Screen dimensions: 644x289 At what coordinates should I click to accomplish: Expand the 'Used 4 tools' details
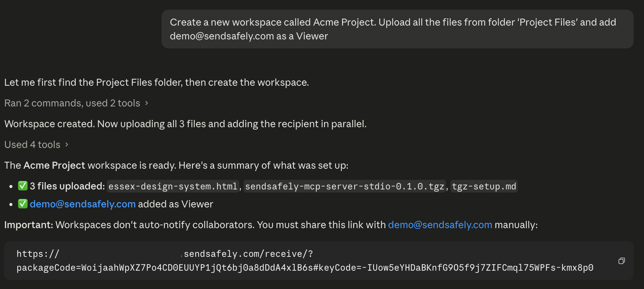36,144
